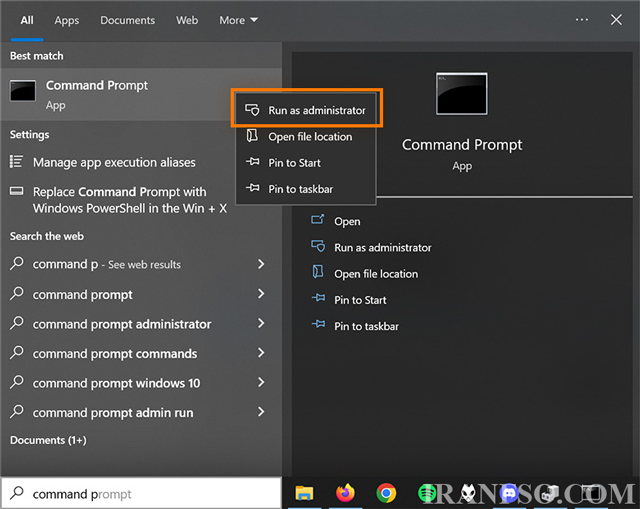Expand arrow for 'command p' web results
Screen dimensions: 640x509
pyautogui.click(x=261, y=264)
